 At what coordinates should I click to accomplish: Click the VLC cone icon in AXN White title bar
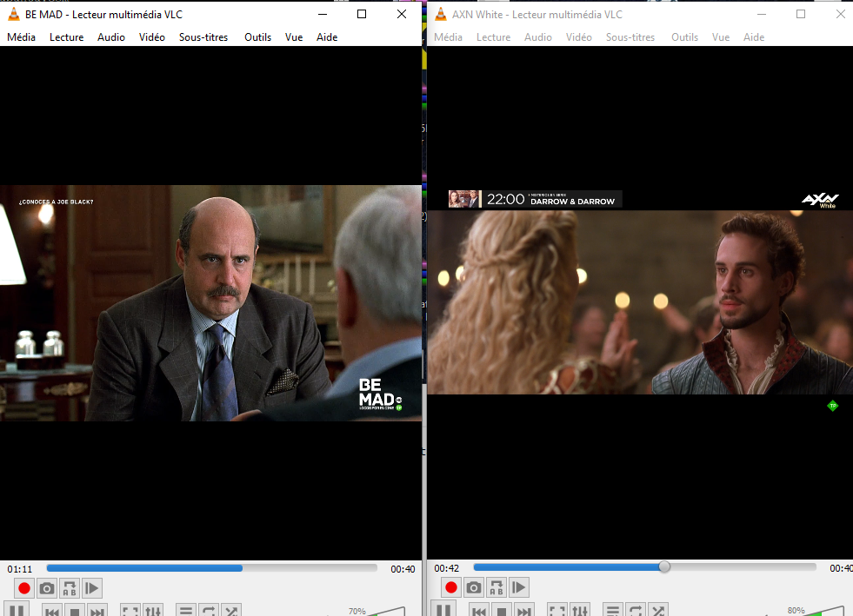coord(441,14)
